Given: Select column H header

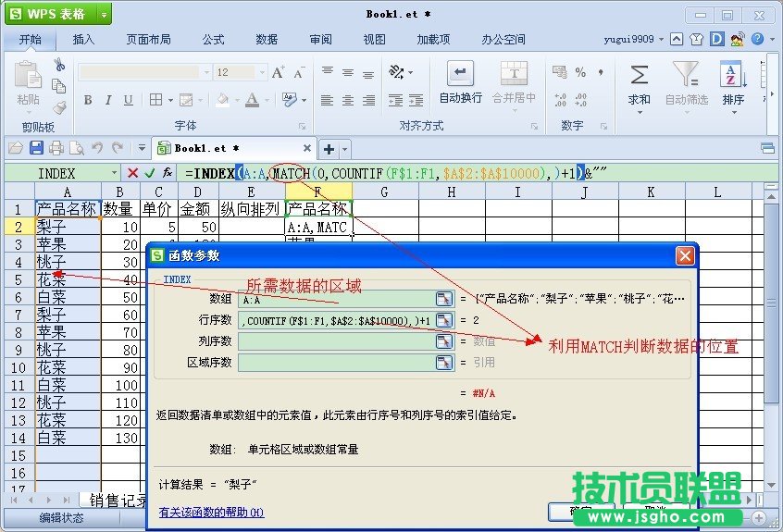Looking at the screenshot, I should click(x=452, y=192).
